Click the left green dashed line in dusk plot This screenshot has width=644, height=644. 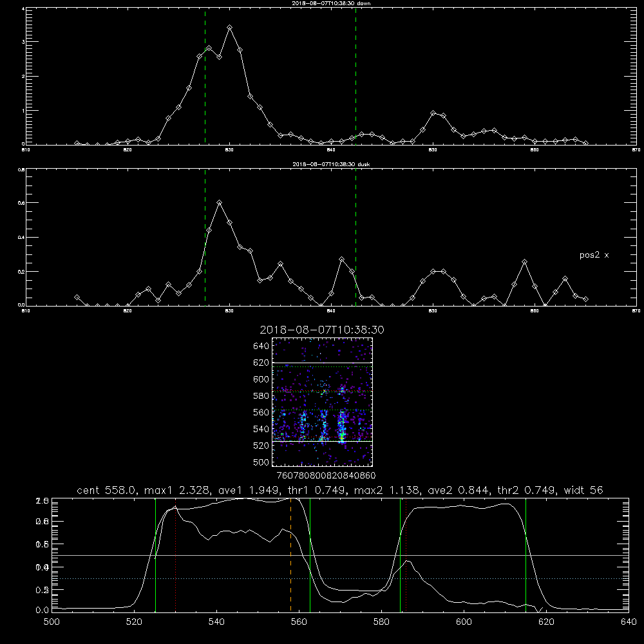(205, 237)
